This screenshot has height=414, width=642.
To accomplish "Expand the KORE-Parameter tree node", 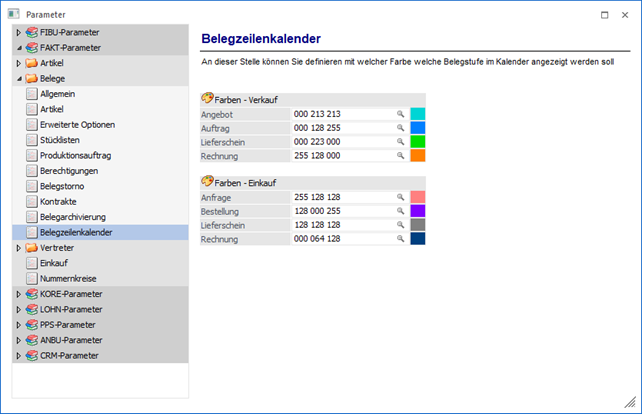I will (x=18, y=295).
